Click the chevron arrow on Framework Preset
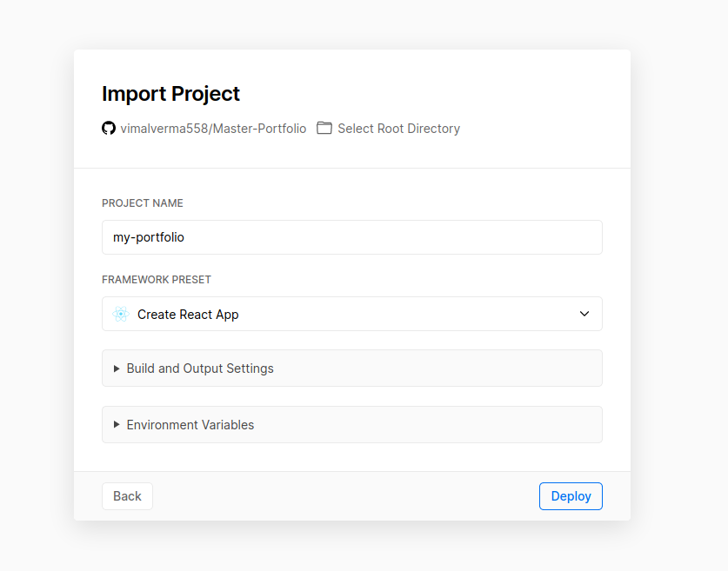The height and width of the screenshot is (571, 728). 584,314
